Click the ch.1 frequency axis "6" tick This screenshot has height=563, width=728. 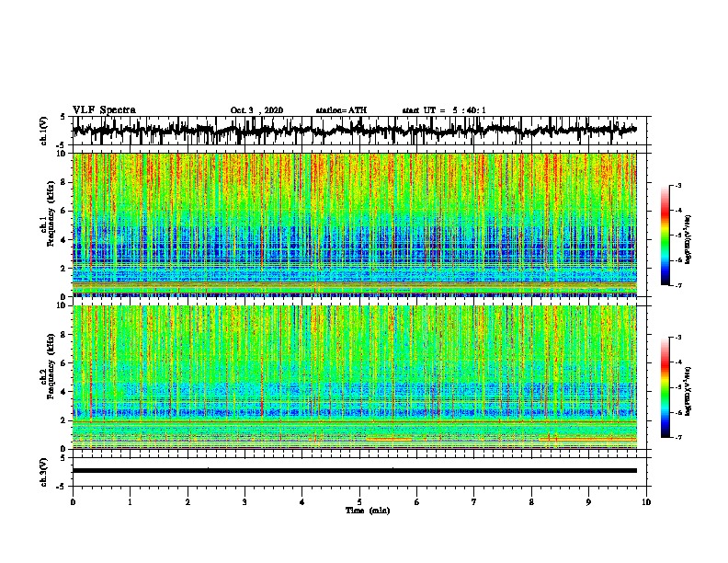point(65,211)
